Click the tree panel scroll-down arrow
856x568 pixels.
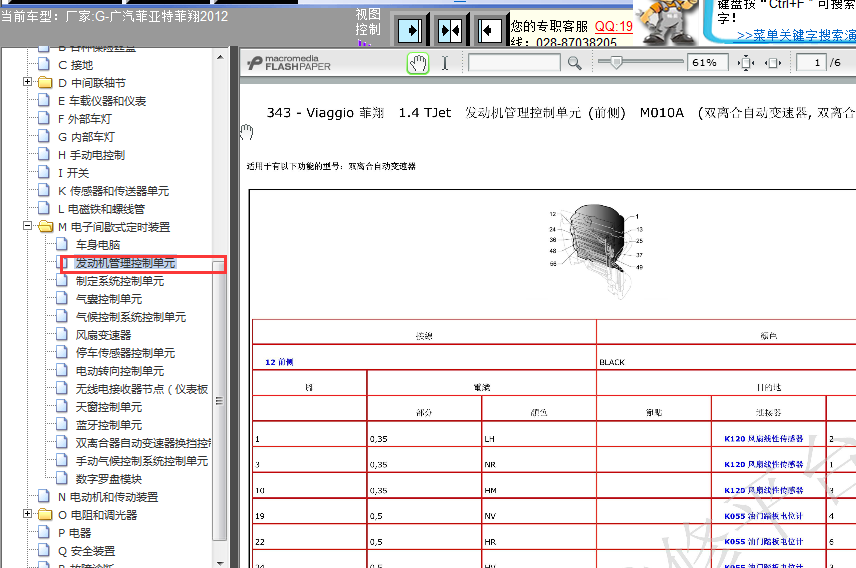[220, 563]
